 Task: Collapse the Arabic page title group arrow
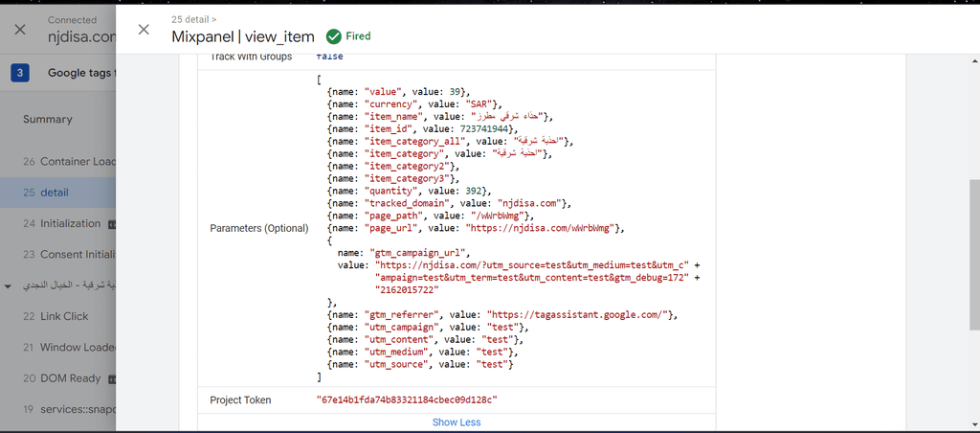point(8,286)
